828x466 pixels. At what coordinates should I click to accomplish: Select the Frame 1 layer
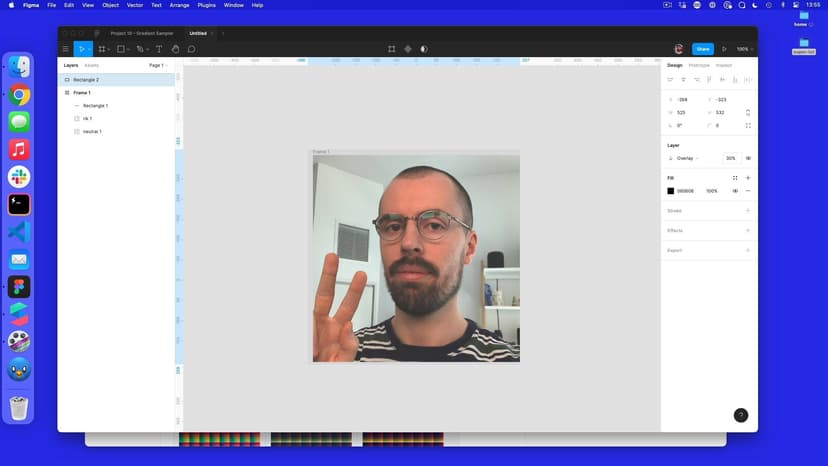pyautogui.click(x=116, y=92)
